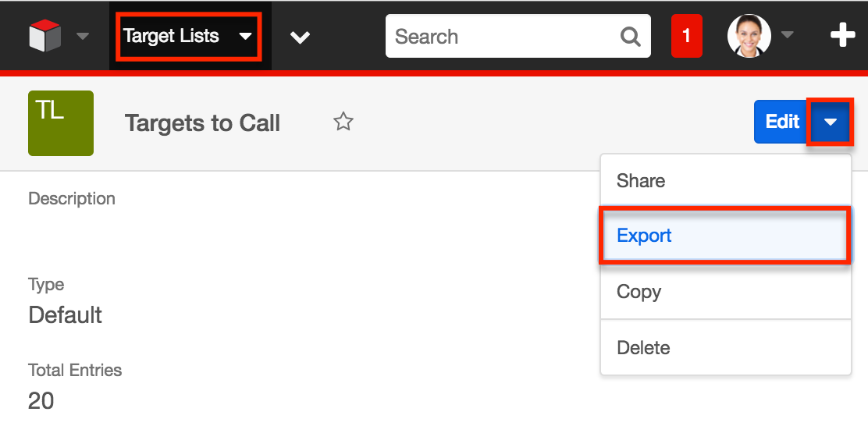The width and height of the screenshot is (868, 426).
Task: Focus the Search input field
Action: coord(507,37)
